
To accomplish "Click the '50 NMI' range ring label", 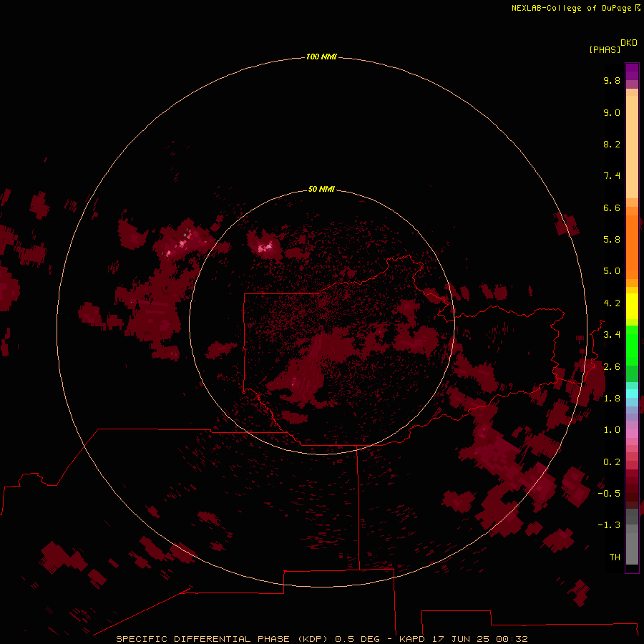I will click(321, 189).
